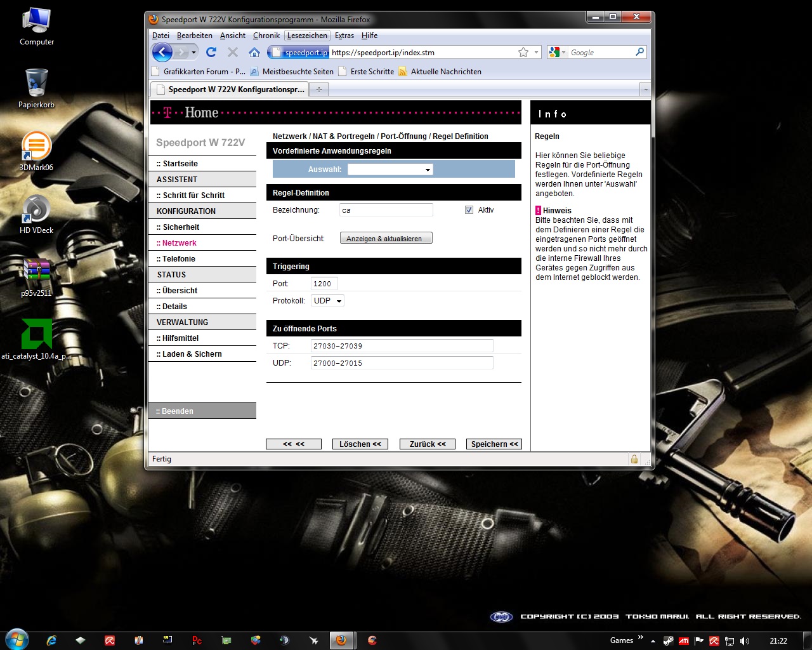Toggle the Aktiv checkbox
The width and height of the screenshot is (812, 650).
(x=469, y=209)
